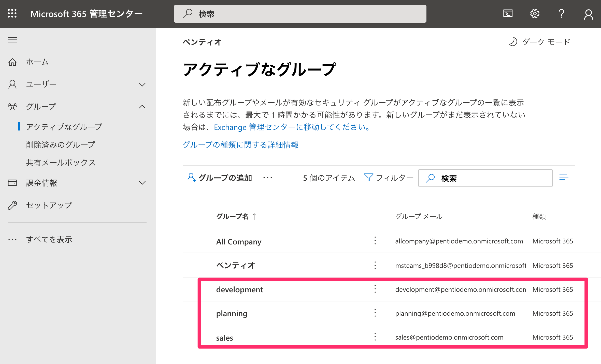Click the ホーム home icon
Image resolution: width=601 pixels, height=364 pixels.
point(12,62)
